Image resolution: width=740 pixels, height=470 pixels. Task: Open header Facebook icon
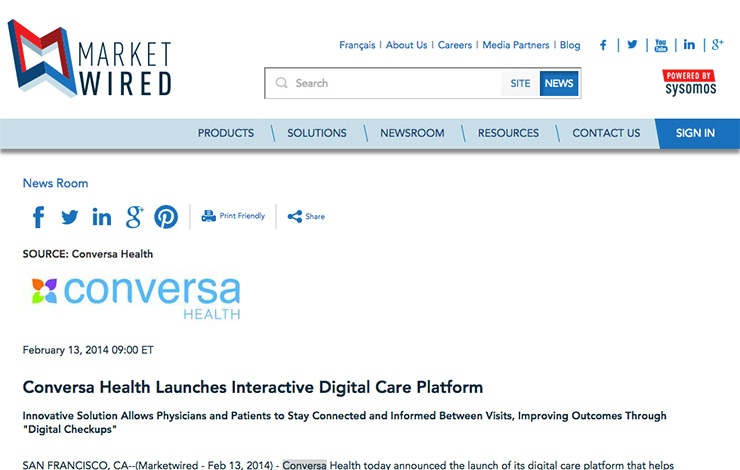603,45
